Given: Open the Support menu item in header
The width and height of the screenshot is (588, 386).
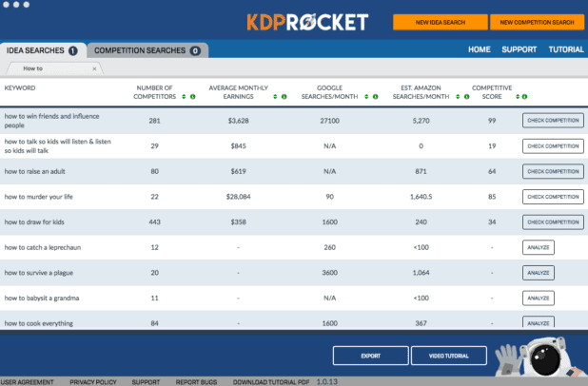Looking at the screenshot, I should 519,49.
